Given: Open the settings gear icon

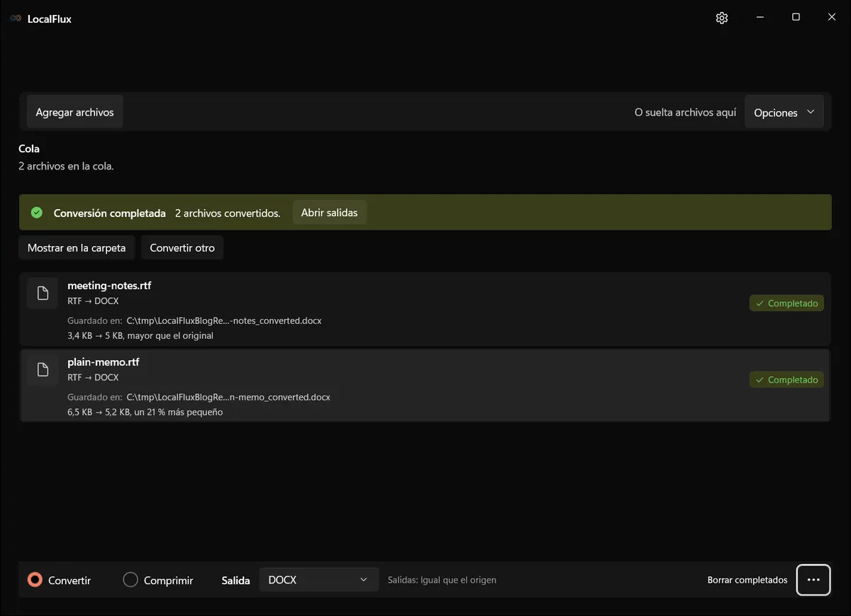Looking at the screenshot, I should (x=722, y=18).
